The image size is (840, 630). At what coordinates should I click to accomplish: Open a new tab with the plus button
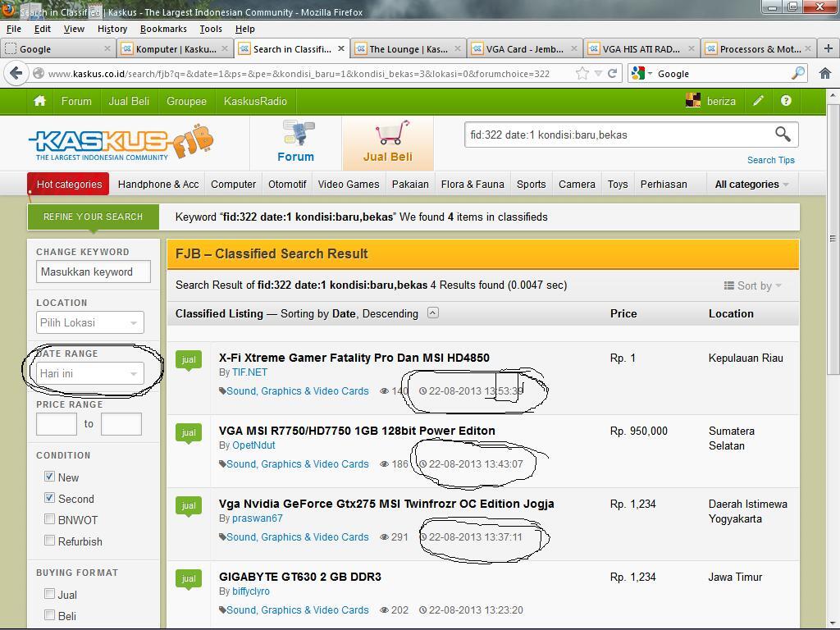point(829,48)
